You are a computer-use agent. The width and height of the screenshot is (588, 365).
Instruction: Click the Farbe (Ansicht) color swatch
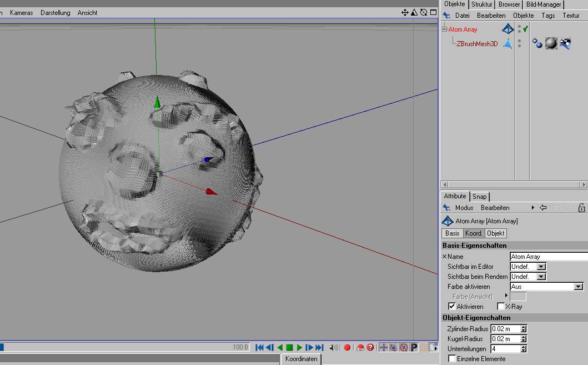(517, 297)
